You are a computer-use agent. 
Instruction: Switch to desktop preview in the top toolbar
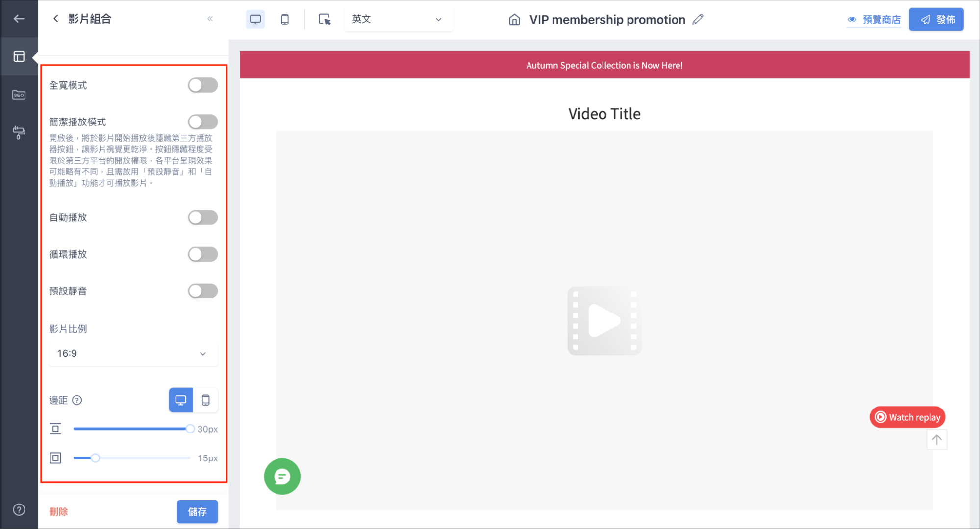pyautogui.click(x=255, y=19)
